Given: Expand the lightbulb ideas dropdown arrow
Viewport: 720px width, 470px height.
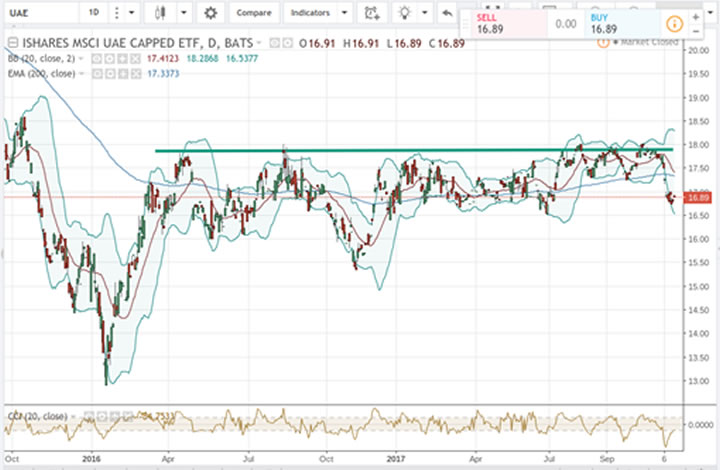Looking at the screenshot, I should point(425,12).
